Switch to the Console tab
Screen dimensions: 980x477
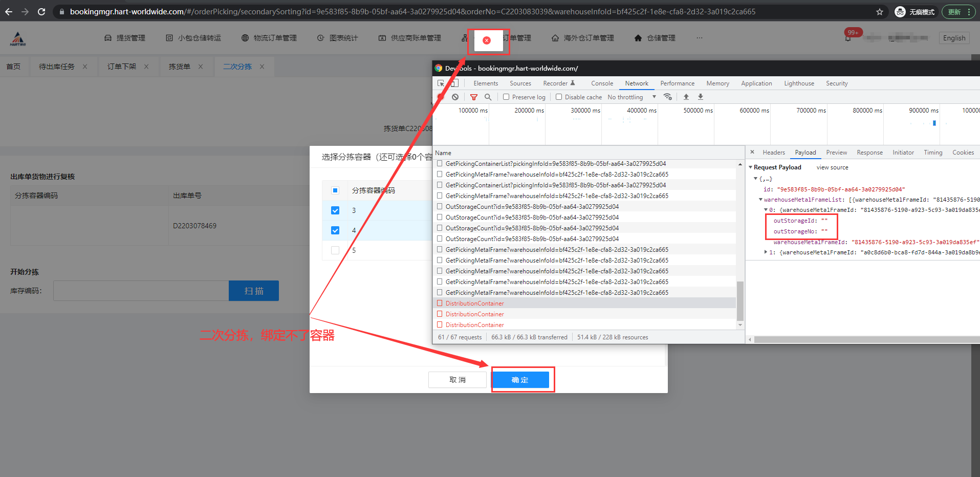coord(602,83)
